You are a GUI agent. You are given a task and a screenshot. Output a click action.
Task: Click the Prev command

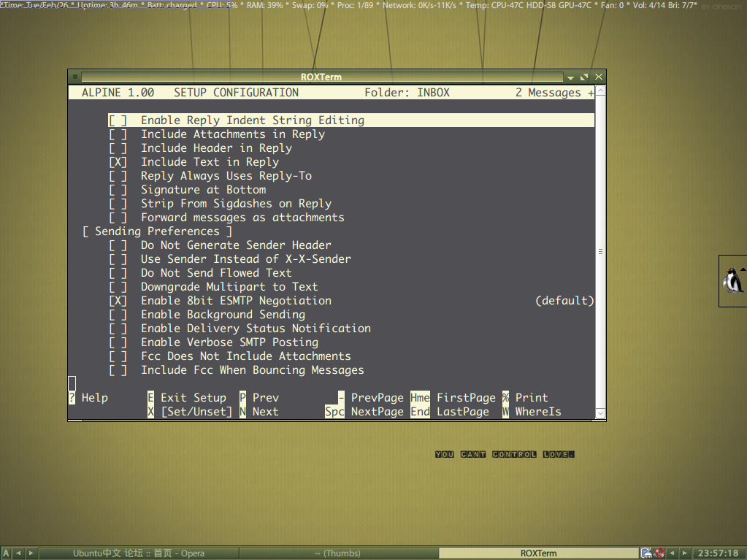click(x=259, y=398)
